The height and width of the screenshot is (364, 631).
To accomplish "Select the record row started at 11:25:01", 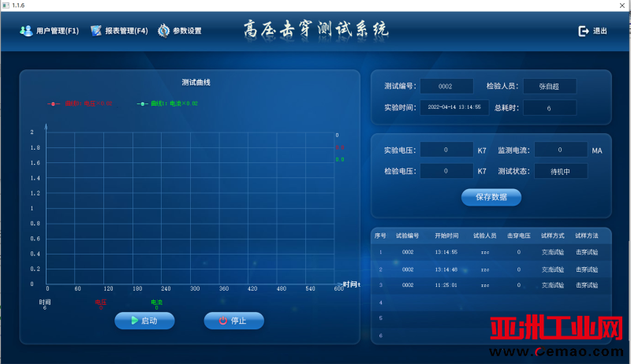I will point(489,285).
